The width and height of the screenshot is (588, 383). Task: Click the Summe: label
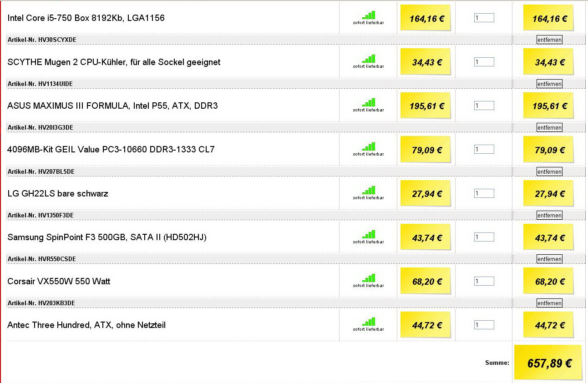[497, 363]
